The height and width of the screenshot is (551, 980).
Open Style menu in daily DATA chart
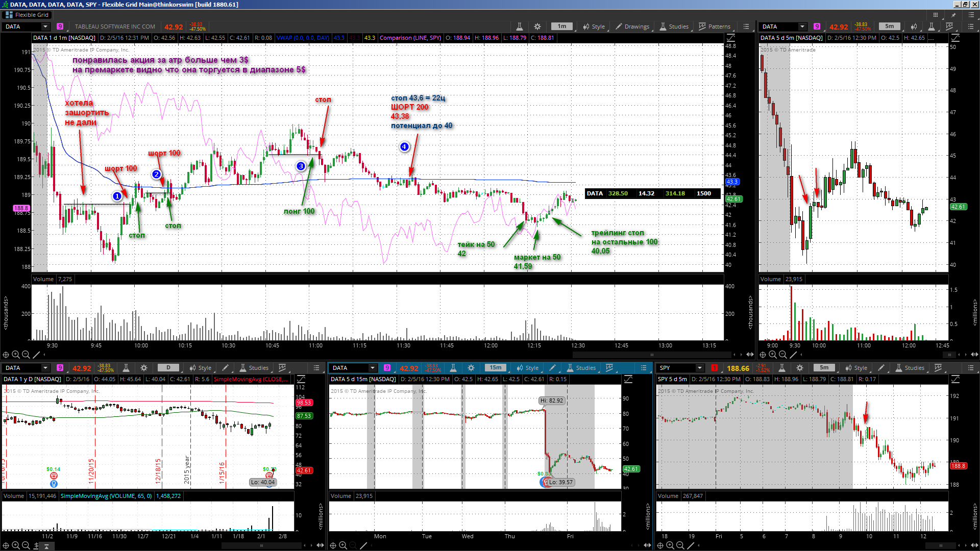point(201,368)
